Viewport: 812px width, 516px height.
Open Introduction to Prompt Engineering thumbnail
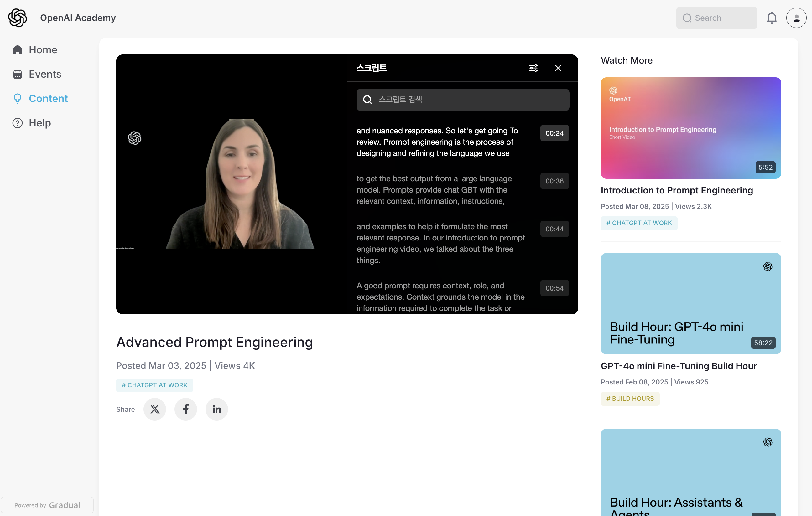(690, 128)
